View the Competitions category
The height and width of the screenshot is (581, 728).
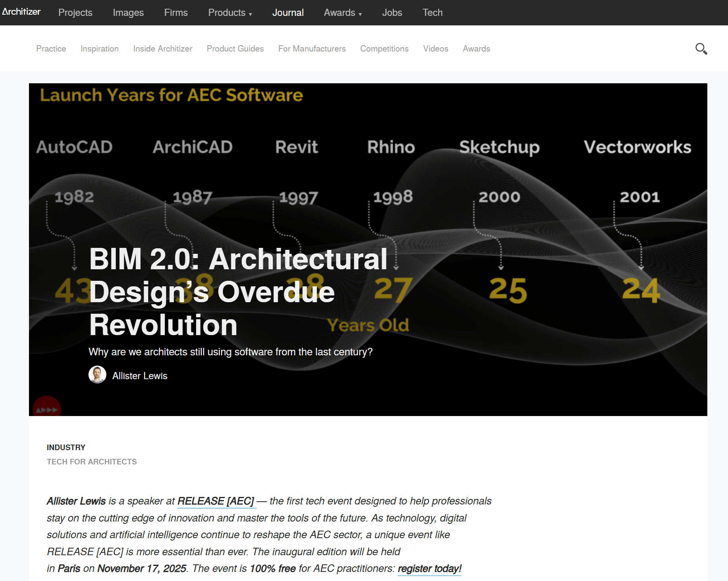click(x=384, y=49)
